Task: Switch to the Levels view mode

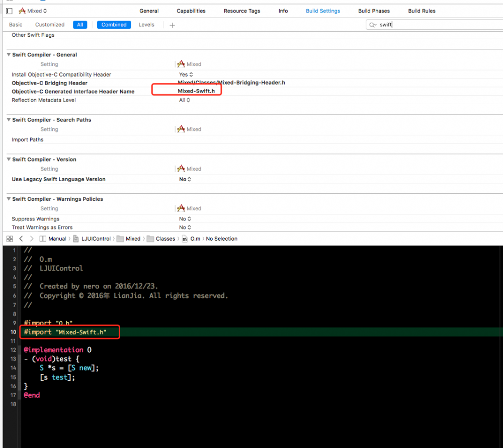Action: (146, 24)
